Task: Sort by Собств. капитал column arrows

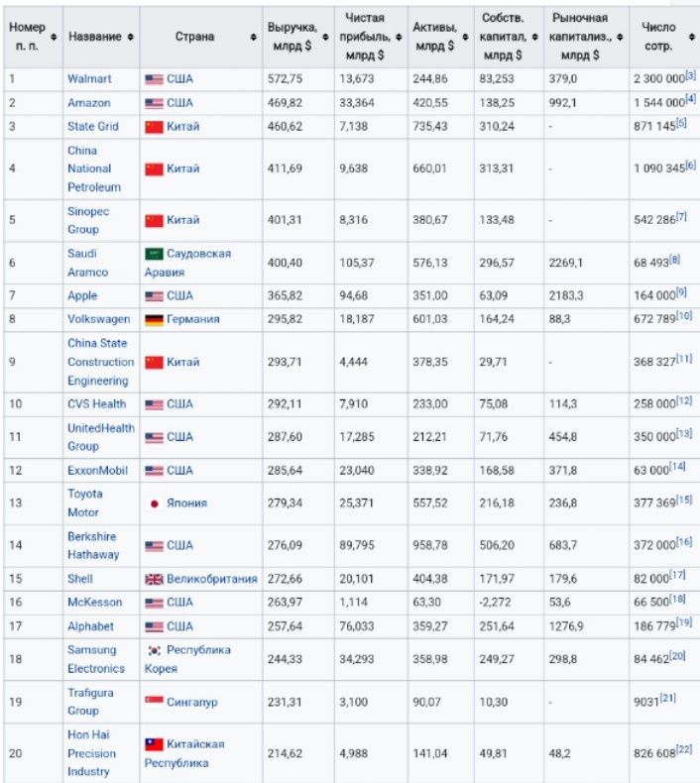Action: point(535,37)
